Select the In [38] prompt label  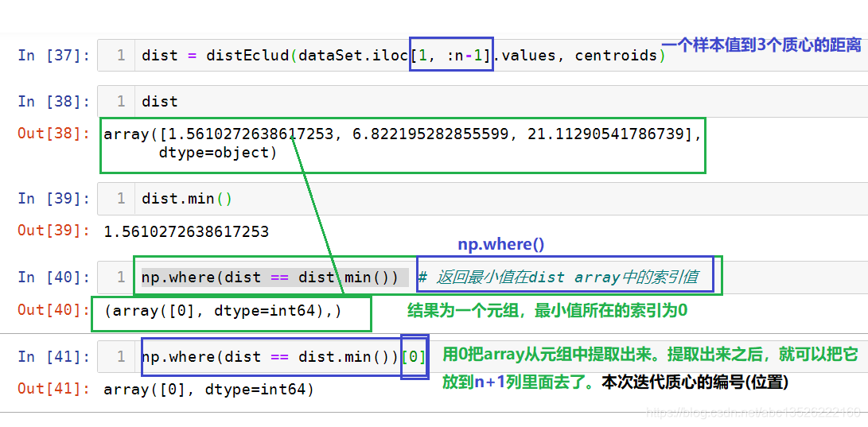pyautogui.click(x=53, y=102)
